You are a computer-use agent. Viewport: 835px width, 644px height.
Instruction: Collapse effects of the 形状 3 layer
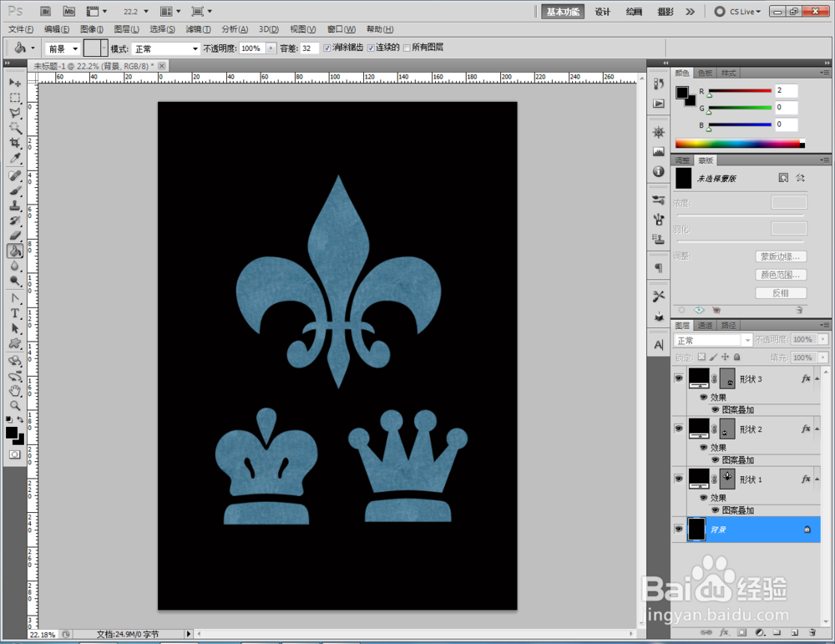pos(817,378)
